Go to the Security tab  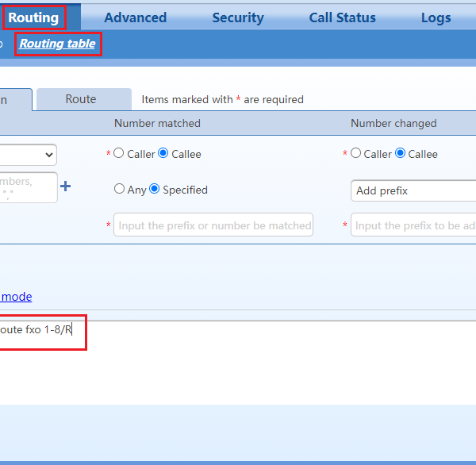[238, 17]
